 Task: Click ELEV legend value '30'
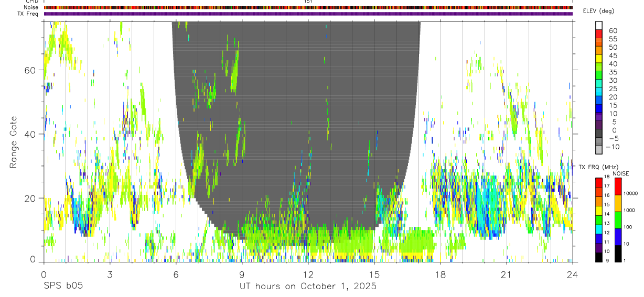(x=613, y=81)
